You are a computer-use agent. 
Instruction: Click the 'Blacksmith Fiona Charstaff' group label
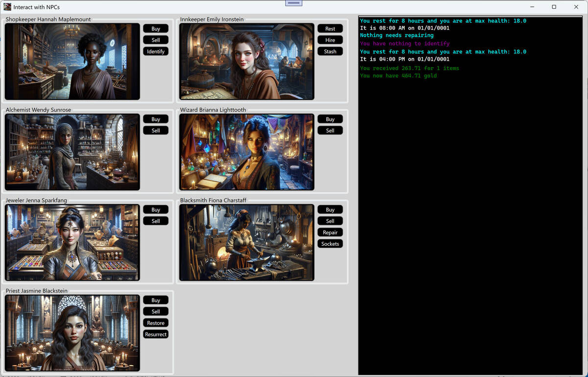coord(213,201)
